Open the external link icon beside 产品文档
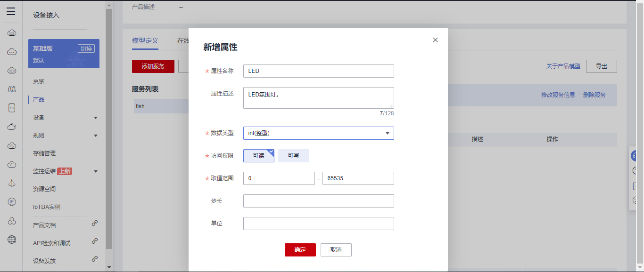644x272 pixels. [95, 224]
